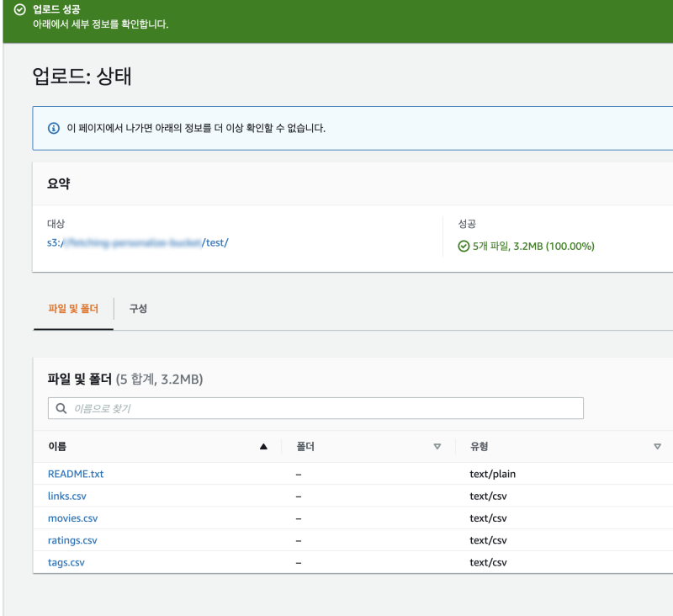Open the README.txt file link
Screen dimensions: 673x616
tap(75, 474)
